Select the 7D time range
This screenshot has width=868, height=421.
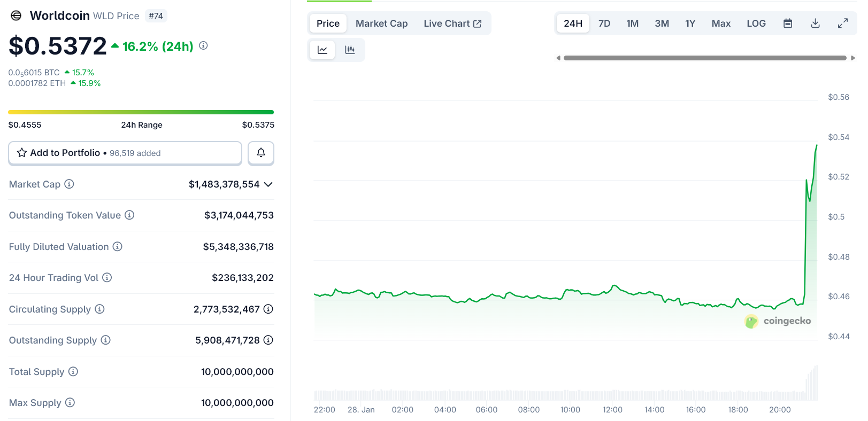point(604,24)
